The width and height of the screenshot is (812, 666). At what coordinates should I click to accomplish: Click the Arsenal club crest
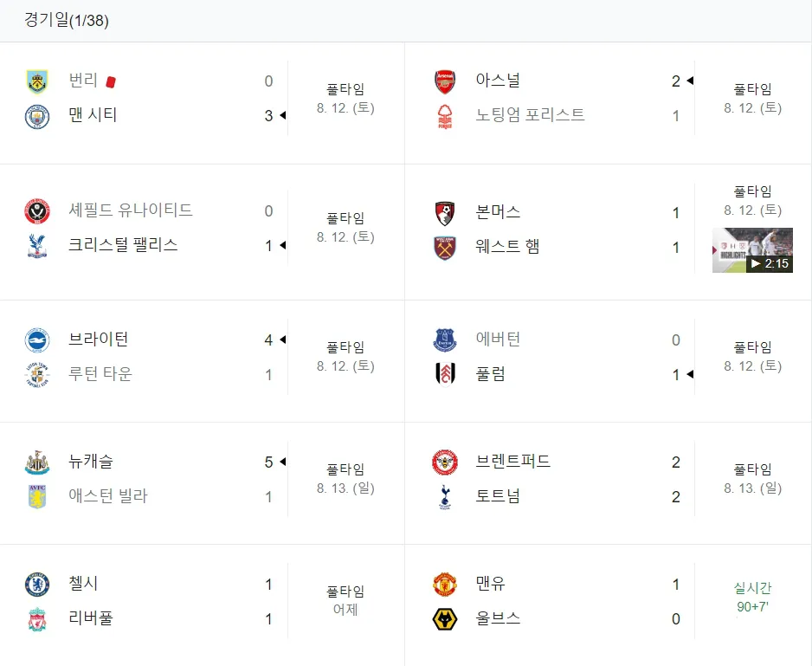tap(445, 81)
